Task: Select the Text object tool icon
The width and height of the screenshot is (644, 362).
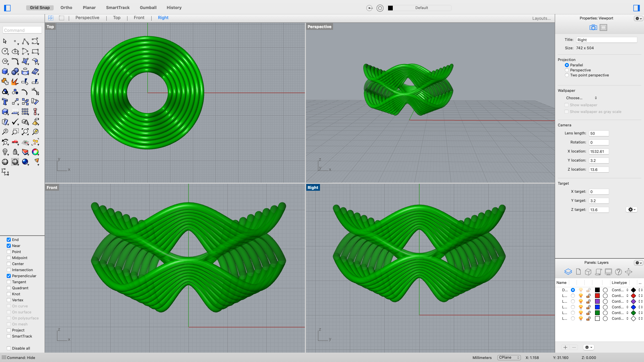Action: tap(5, 102)
